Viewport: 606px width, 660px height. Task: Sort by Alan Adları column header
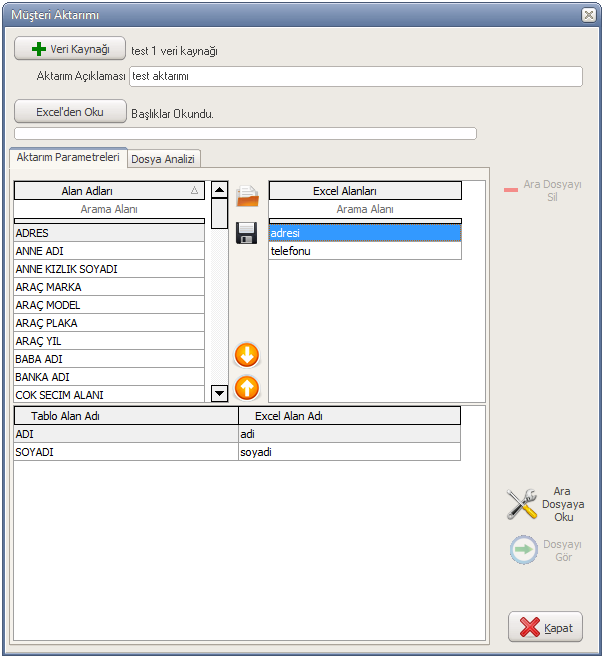pyautogui.click(x=109, y=191)
